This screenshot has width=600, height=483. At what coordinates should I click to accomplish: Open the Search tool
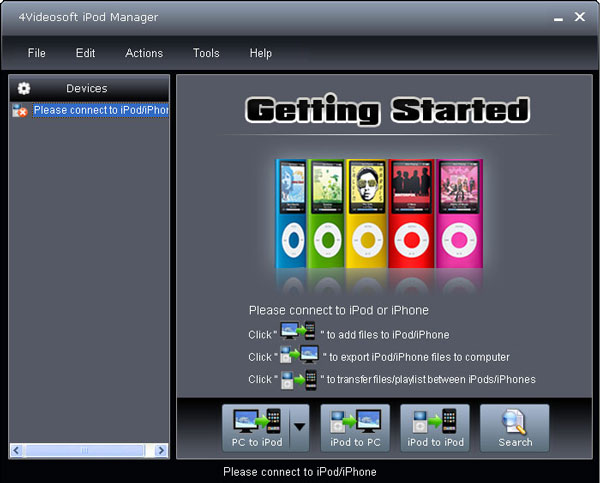[515, 428]
